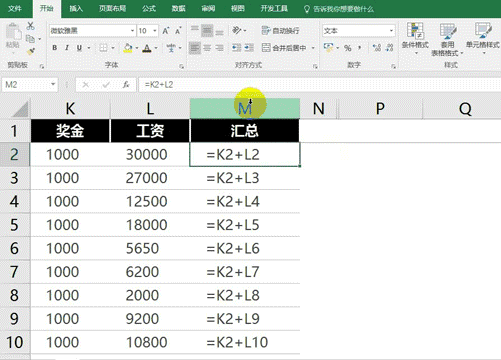Click the Insert Function fx icon
This screenshot has width=501, height=360.
[x=126, y=85]
